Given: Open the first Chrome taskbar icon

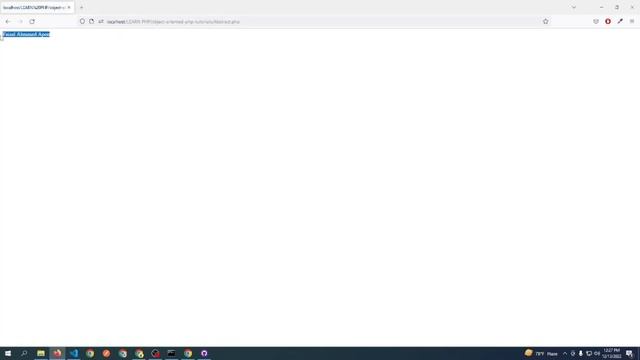Looking at the screenshot, I should pyautogui.click(x=90, y=353).
